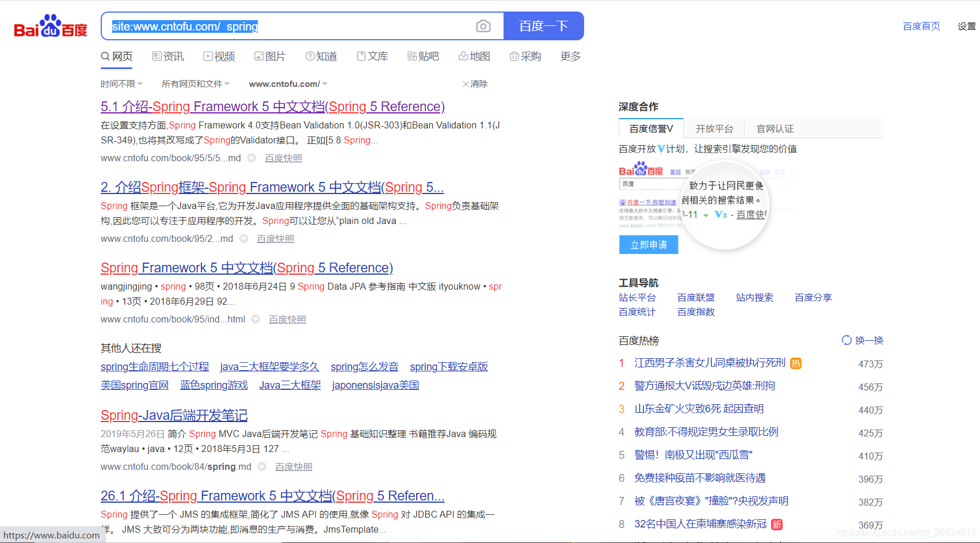The image size is (980, 543).
Task: Open the 设置 settings menu
Action: pyautogui.click(x=967, y=26)
